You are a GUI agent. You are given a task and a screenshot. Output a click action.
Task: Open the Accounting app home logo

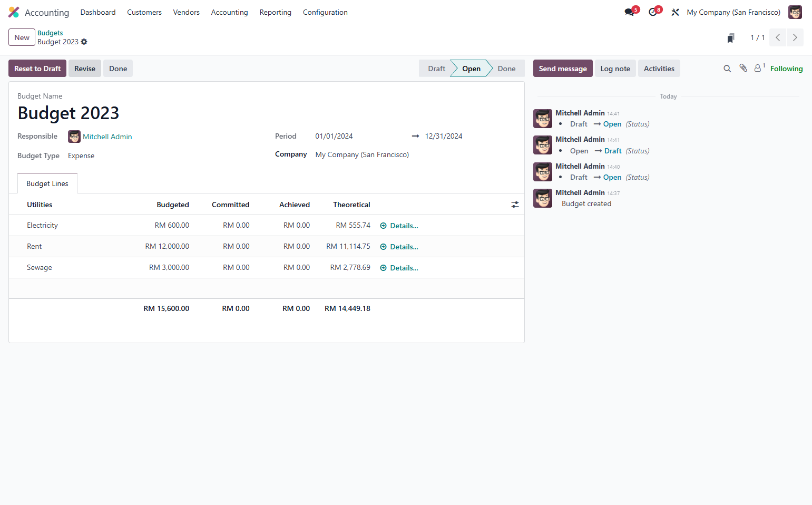14,12
